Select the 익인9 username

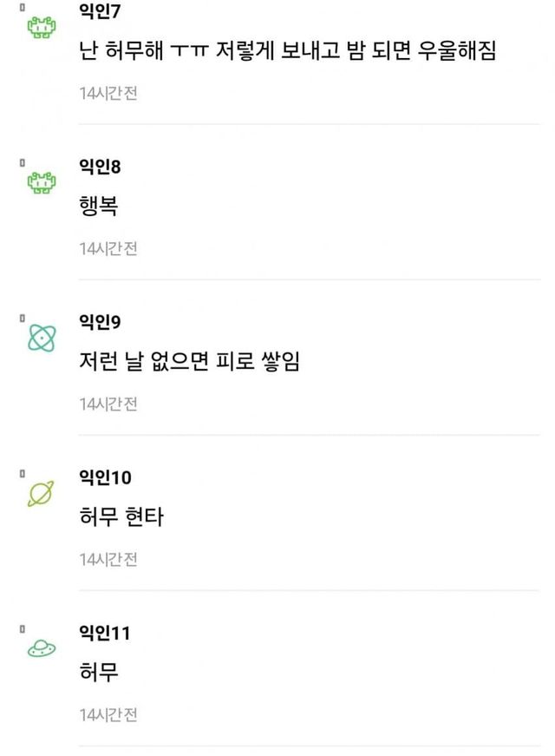[99, 322]
